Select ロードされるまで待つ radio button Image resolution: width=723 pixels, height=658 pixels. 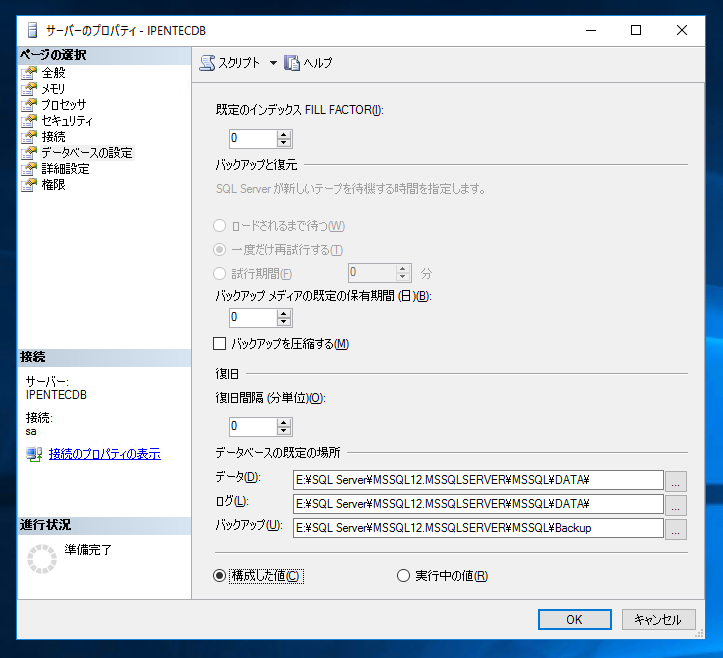click(219, 225)
